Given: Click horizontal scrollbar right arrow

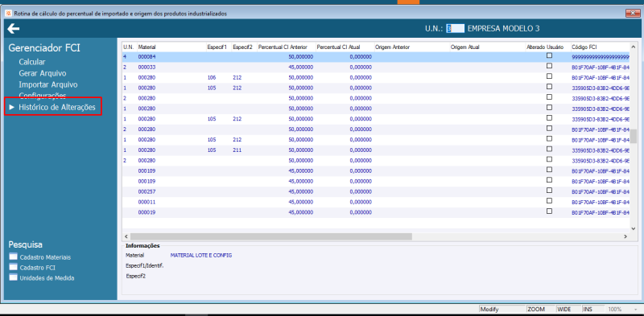Looking at the screenshot, I should [x=625, y=236].
